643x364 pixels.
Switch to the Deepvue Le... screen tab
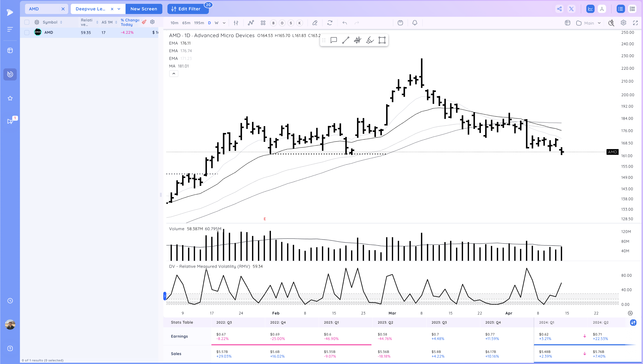[91, 9]
